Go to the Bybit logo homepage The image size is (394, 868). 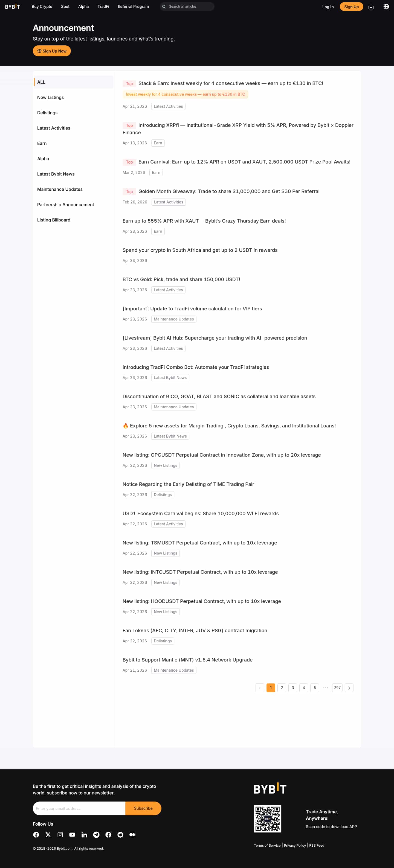point(13,7)
